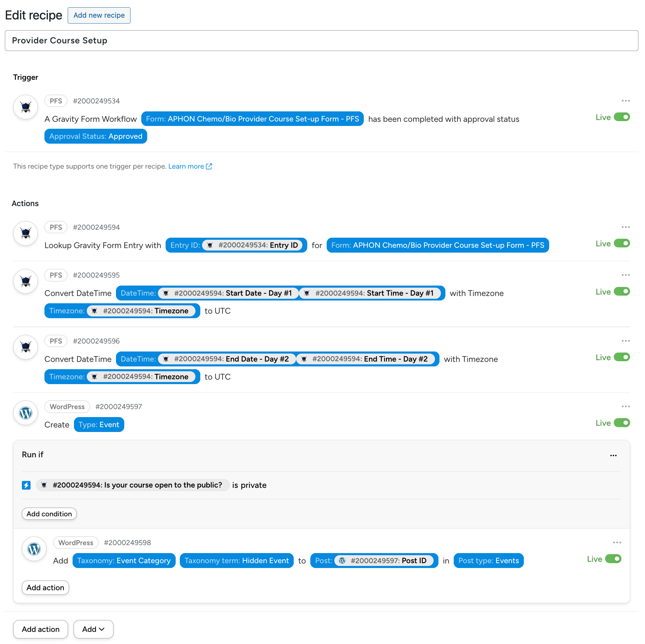This screenshot has width=645, height=644.
Task: Edit the Taxonomy term: Hidden Event field
Action: pos(236,561)
